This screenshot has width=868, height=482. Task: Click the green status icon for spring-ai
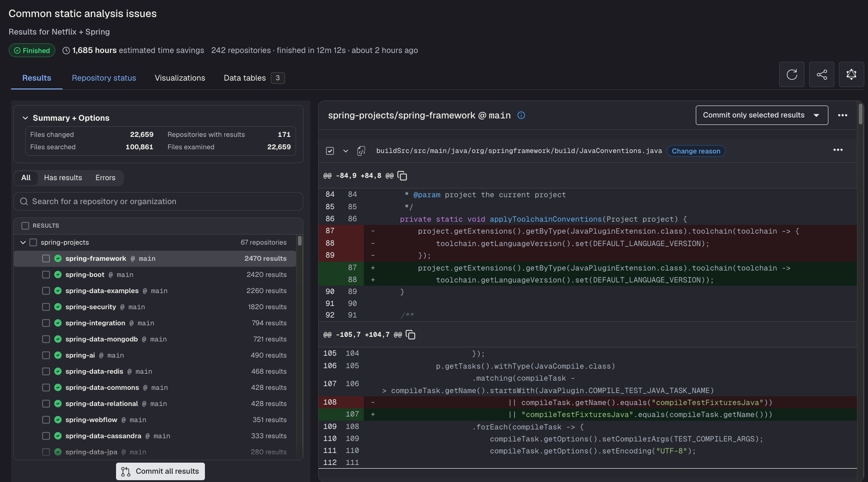point(58,355)
